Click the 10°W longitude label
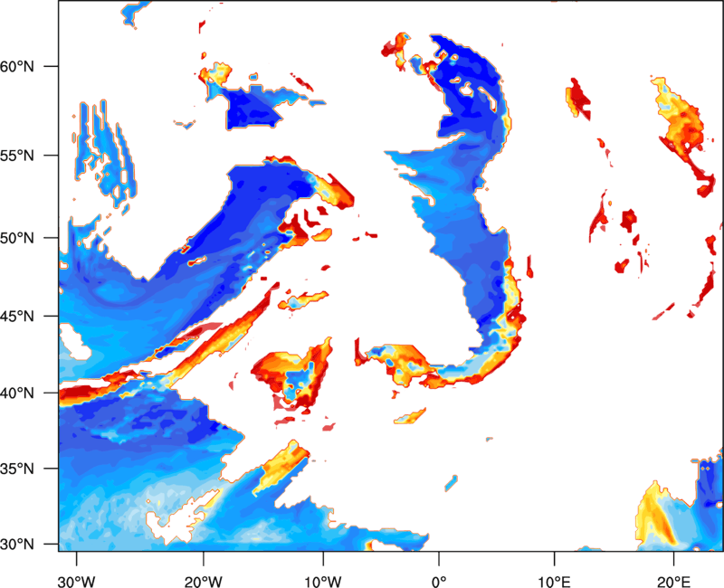Image resolution: width=724 pixels, height=588 pixels. 323,582
